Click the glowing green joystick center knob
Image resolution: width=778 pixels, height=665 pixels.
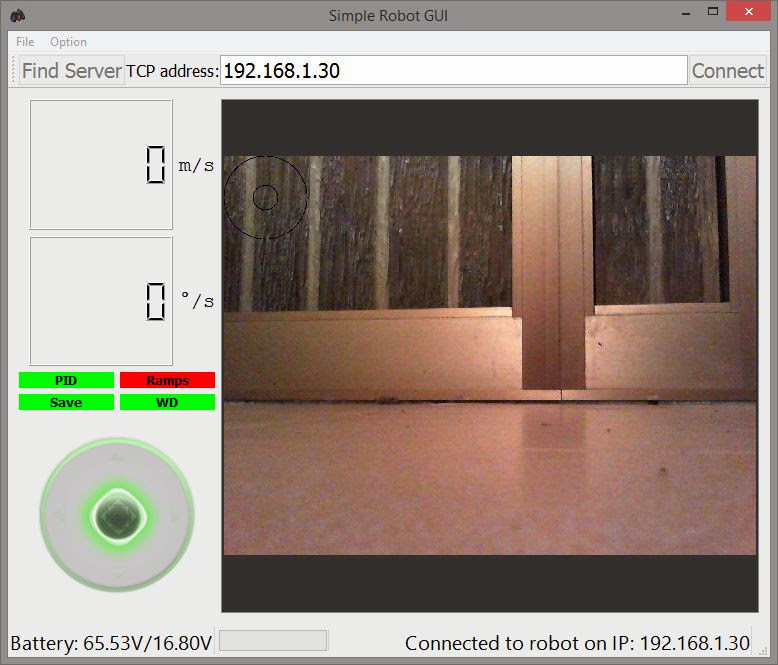pyautogui.click(x=118, y=516)
